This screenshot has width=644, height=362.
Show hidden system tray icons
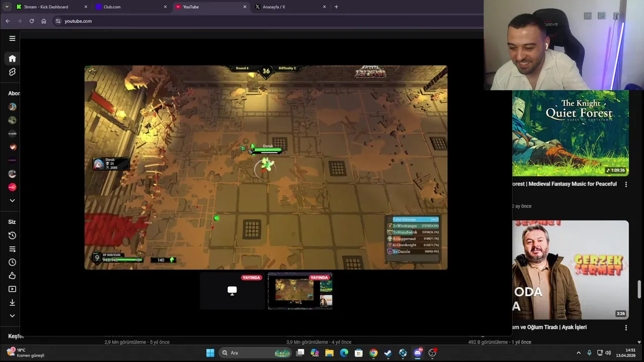tap(579, 353)
